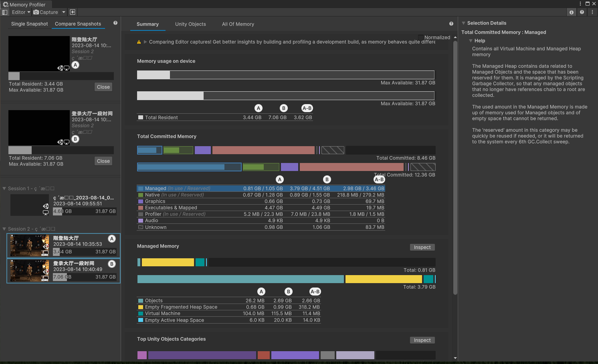Select the Native row in committed memory table
This screenshot has height=364, width=598.
tap(261, 195)
